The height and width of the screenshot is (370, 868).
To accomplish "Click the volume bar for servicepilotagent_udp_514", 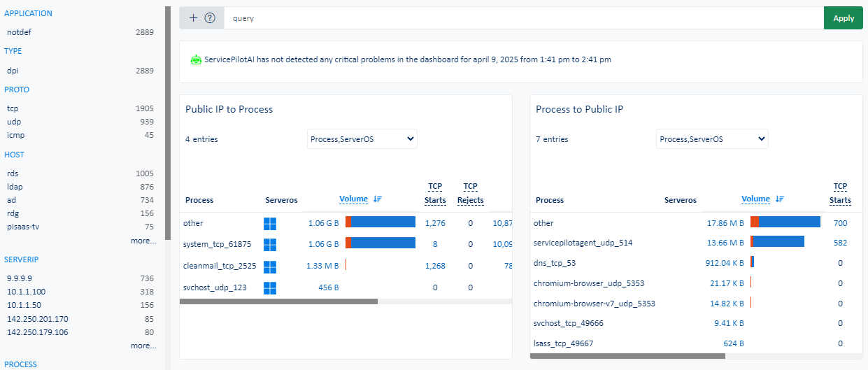I will [x=777, y=242].
